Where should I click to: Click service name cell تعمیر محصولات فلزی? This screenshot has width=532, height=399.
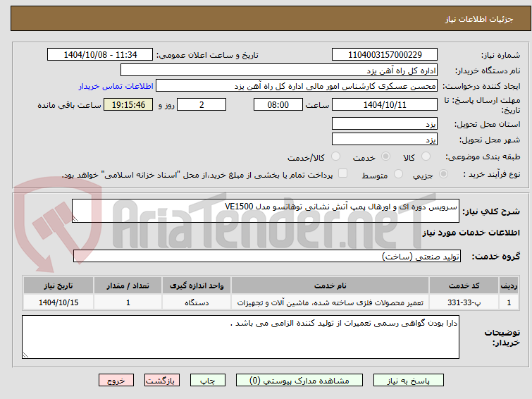click(330, 302)
